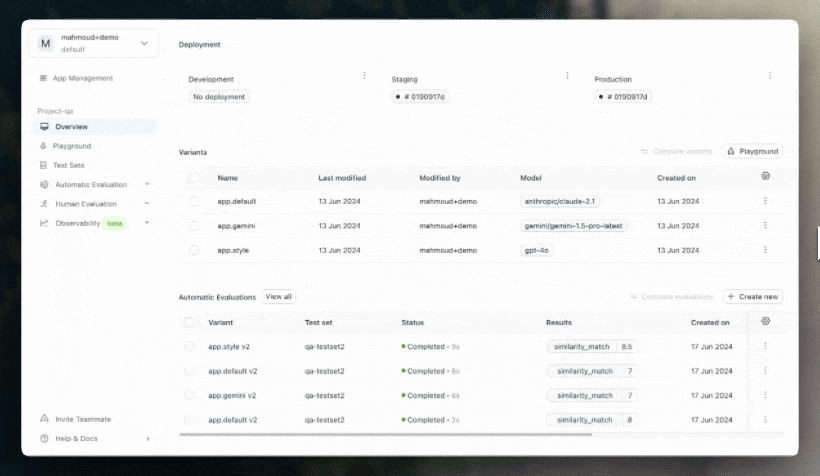Click the Playground button above Variants table

[753, 151]
